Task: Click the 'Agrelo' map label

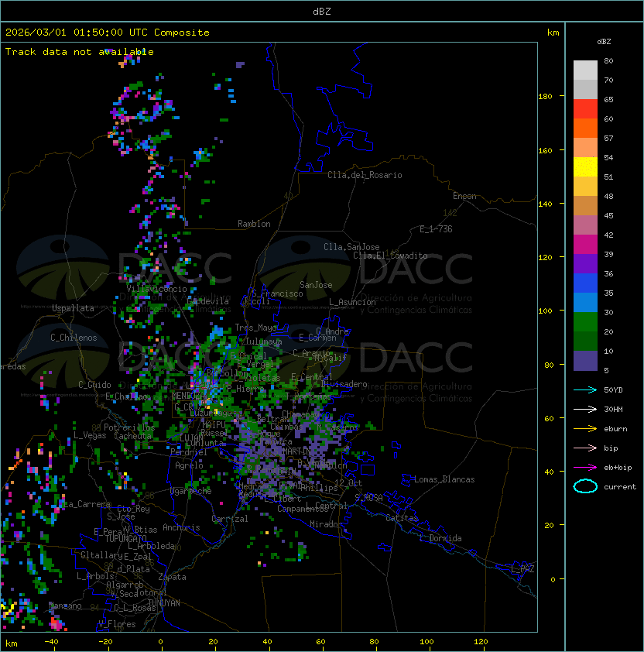Action: 189,465
